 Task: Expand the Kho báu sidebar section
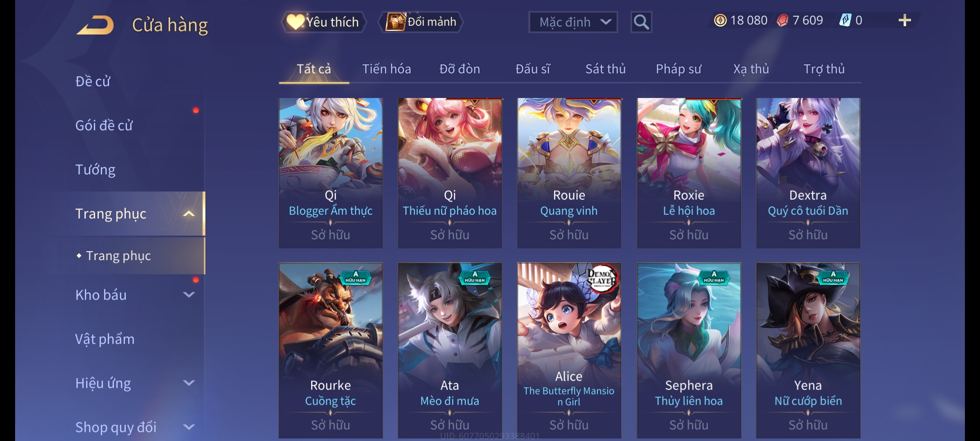189,294
